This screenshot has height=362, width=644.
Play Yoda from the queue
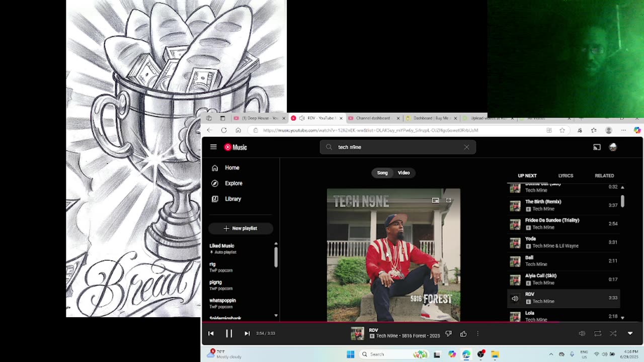(x=563, y=242)
